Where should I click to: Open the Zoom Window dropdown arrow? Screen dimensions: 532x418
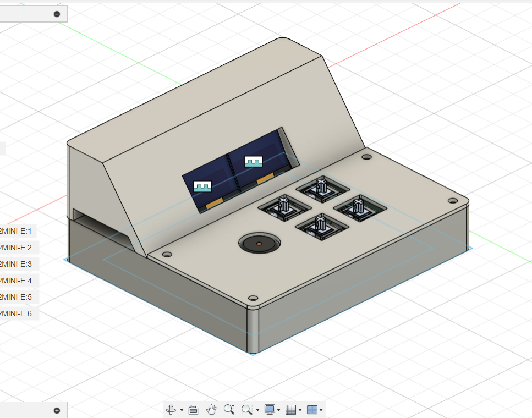coord(257,409)
